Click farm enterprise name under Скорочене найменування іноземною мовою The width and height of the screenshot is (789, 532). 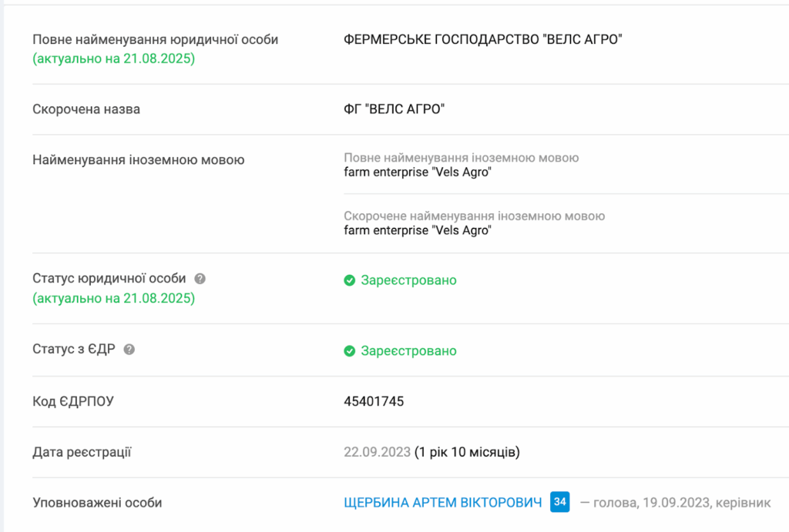(x=418, y=230)
